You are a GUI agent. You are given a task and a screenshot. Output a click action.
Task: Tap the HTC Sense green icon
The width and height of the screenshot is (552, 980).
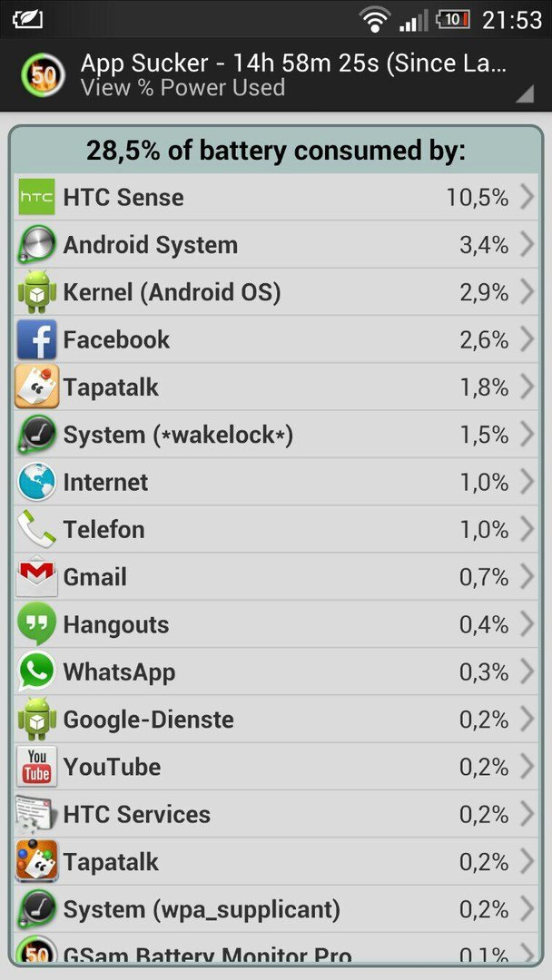pyautogui.click(x=36, y=197)
